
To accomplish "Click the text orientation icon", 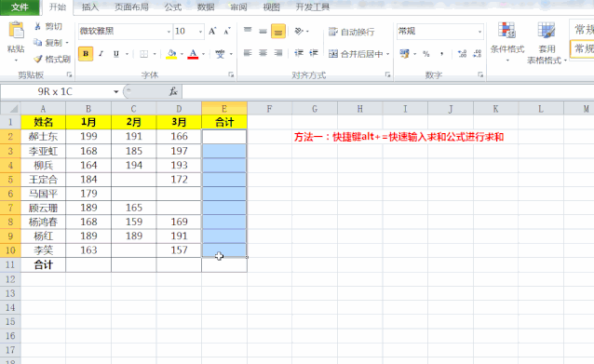I will [299, 31].
